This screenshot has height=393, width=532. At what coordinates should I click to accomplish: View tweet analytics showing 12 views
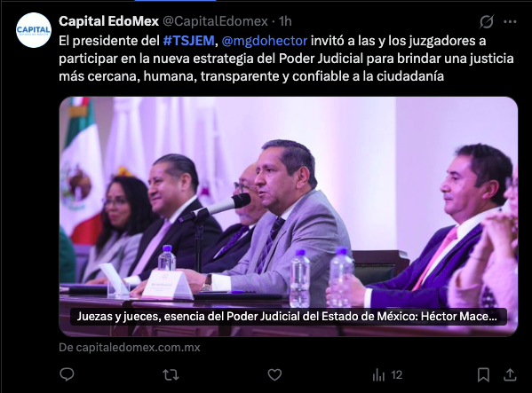pos(387,374)
